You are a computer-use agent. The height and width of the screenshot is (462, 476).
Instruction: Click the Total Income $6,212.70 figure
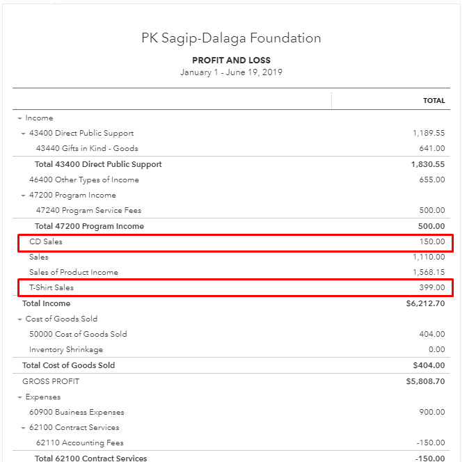point(425,303)
